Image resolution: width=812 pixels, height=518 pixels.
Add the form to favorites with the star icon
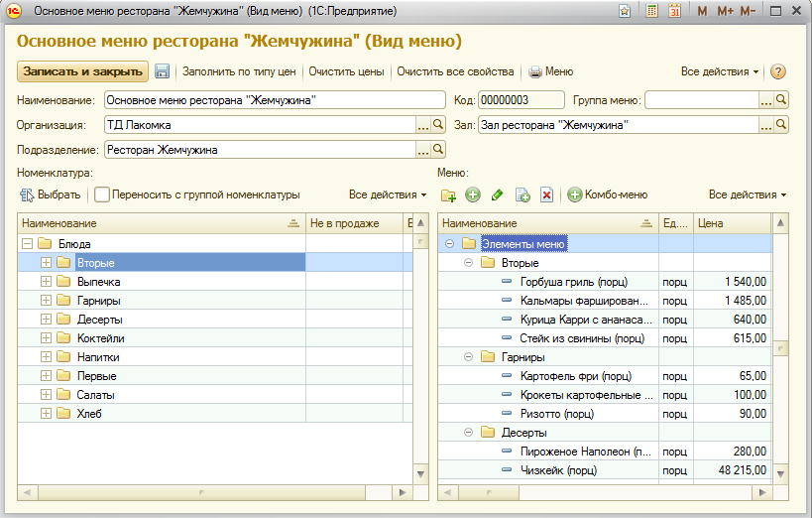tap(625, 11)
